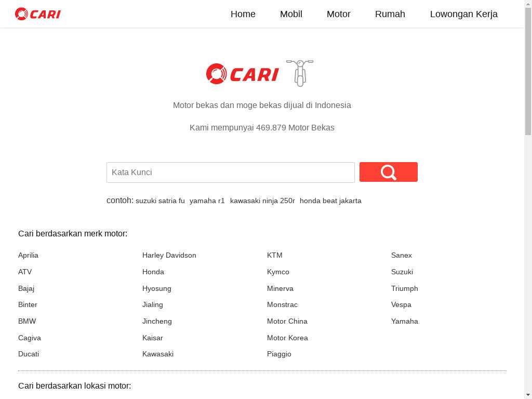The width and height of the screenshot is (532, 399).
Task: Open the Motor menu item
Action: coord(339,14)
